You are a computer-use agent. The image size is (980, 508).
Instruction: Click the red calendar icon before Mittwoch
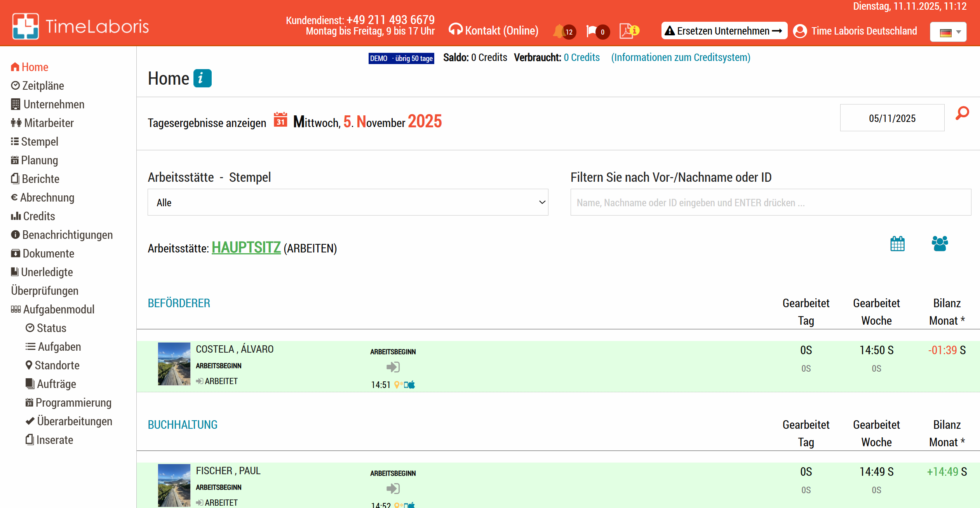(x=280, y=120)
